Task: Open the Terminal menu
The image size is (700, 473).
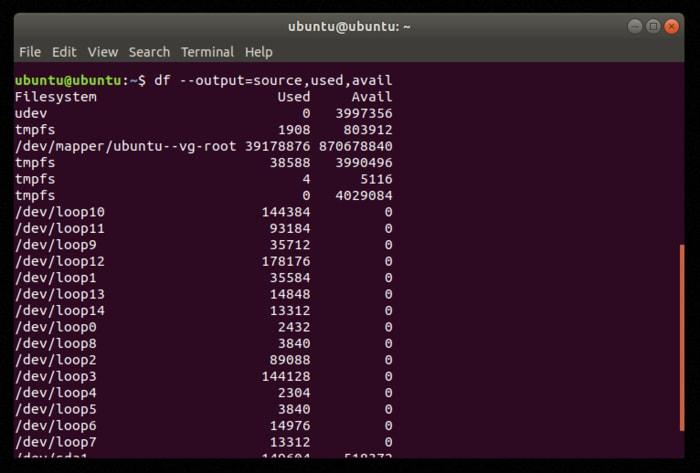Action: point(207,52)
